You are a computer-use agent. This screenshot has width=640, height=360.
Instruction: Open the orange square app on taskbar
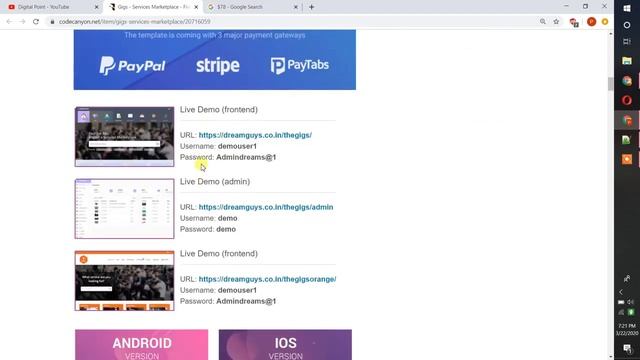pyautogui.click(x=627, y=159)
